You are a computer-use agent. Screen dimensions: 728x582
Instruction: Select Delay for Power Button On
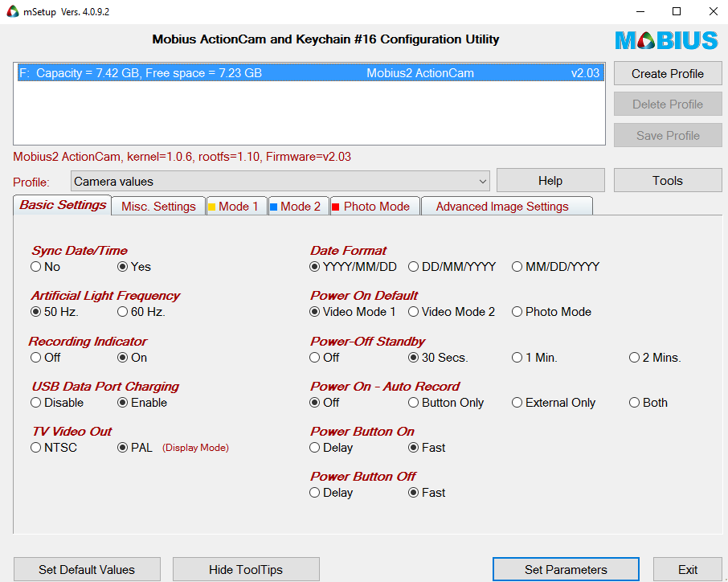coord(332,448)
